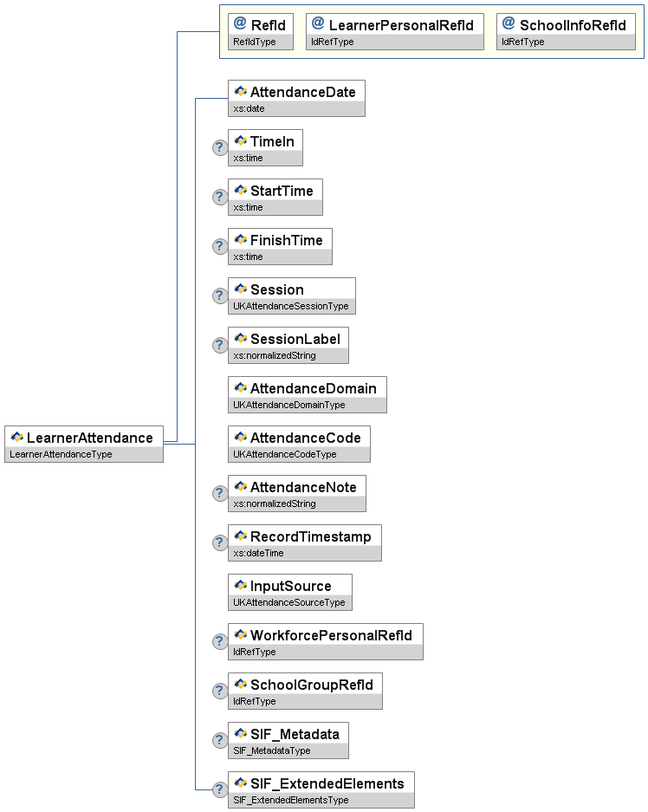Click the @ attribute icon of RefId

240,24
